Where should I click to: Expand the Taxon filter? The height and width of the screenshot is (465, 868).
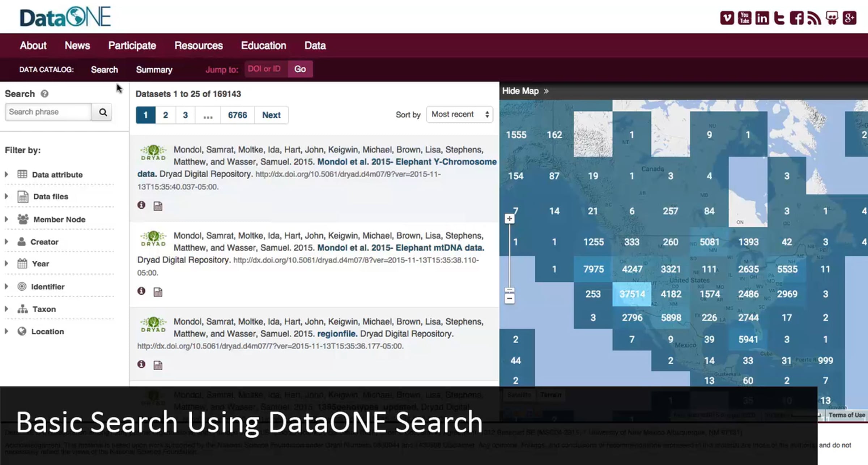tap(44, 309)
